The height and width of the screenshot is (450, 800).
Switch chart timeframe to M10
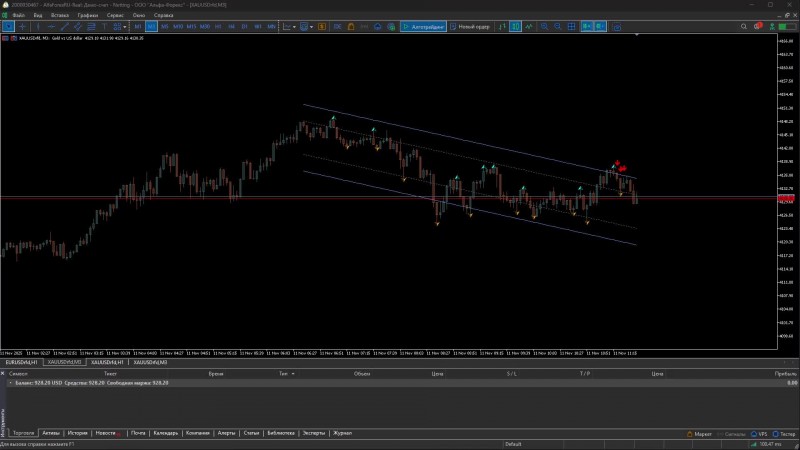click(178, 27)
